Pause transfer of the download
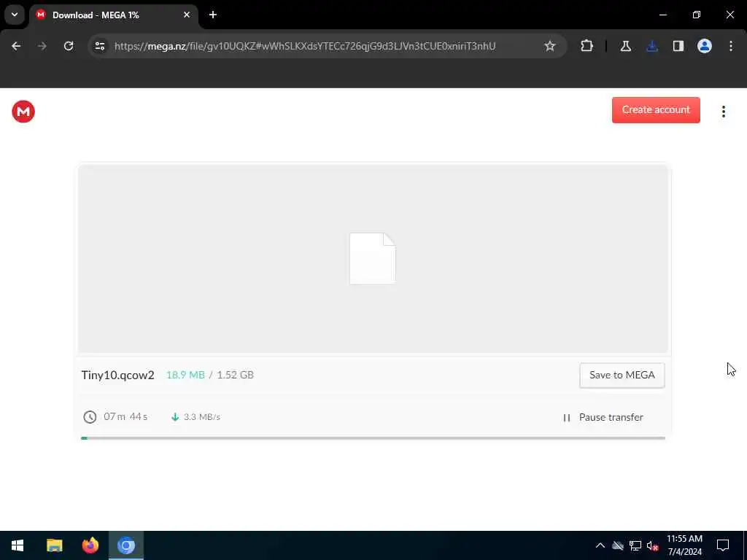This screenshot has height=560, width=747. click(603, 418)
